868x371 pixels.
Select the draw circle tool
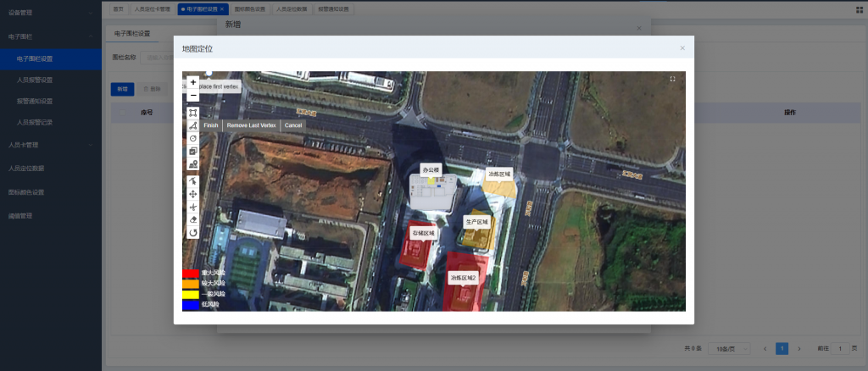pyautogui.click(x=193, y=138)
